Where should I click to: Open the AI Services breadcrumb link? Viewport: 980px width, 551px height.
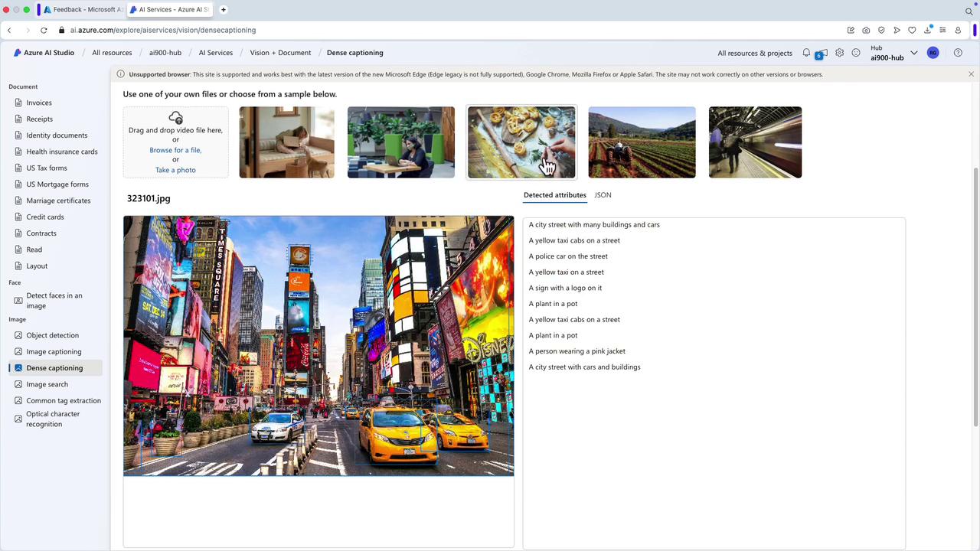pyautogui.click(x=215, y=53)
